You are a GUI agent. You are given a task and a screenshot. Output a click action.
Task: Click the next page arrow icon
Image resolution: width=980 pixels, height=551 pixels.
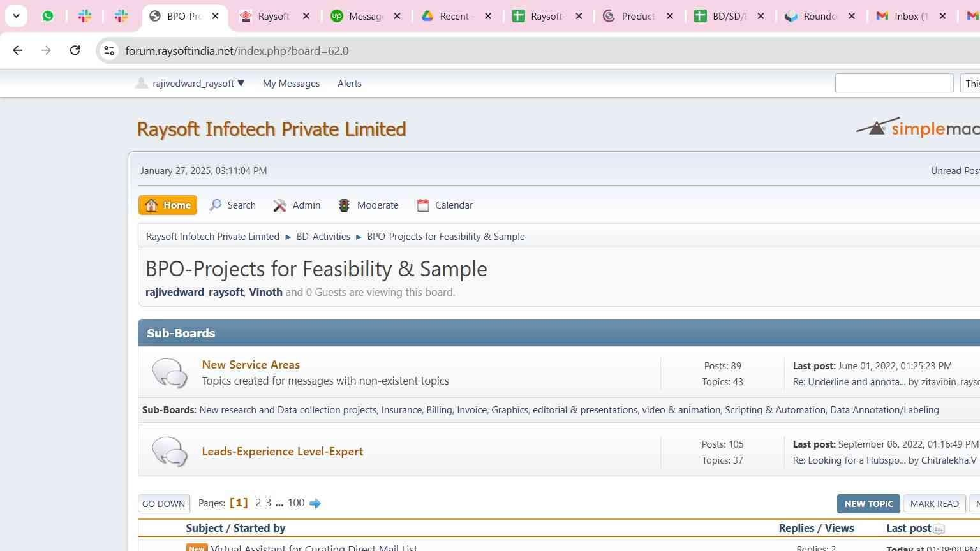point(315,504)
